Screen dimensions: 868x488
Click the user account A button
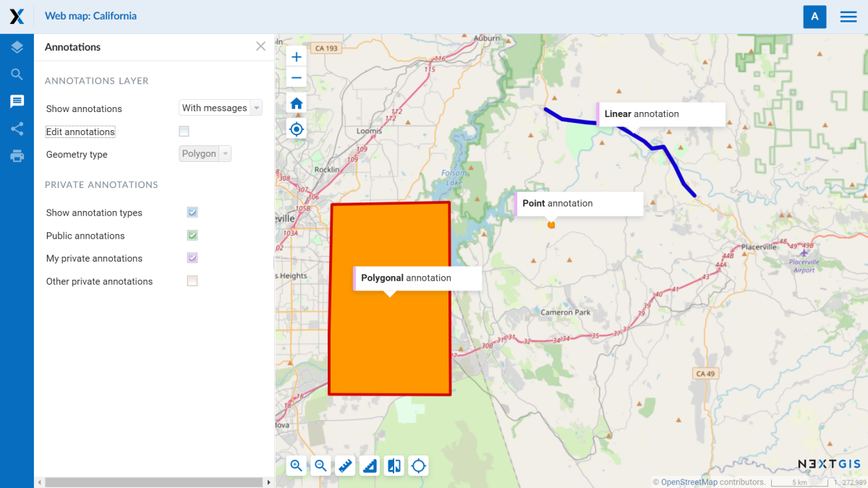tap(814, 16)
